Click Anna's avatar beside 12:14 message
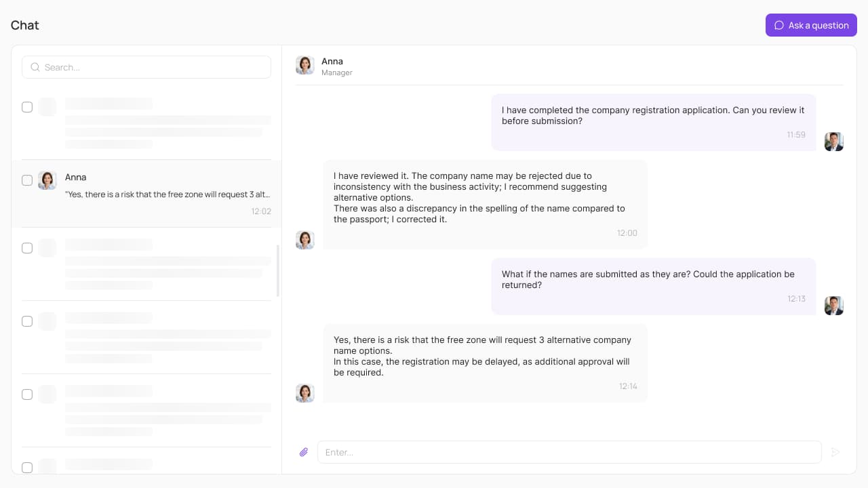The image size is (868, 488). (x=305, y=393)
